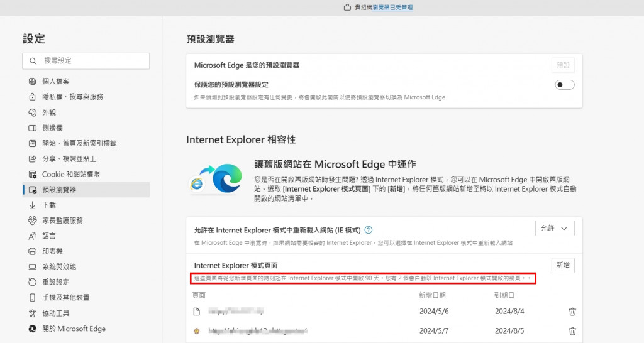Click the 頁面 column header
The width and height of the screenshot is (644, 343).
[199, 295]
